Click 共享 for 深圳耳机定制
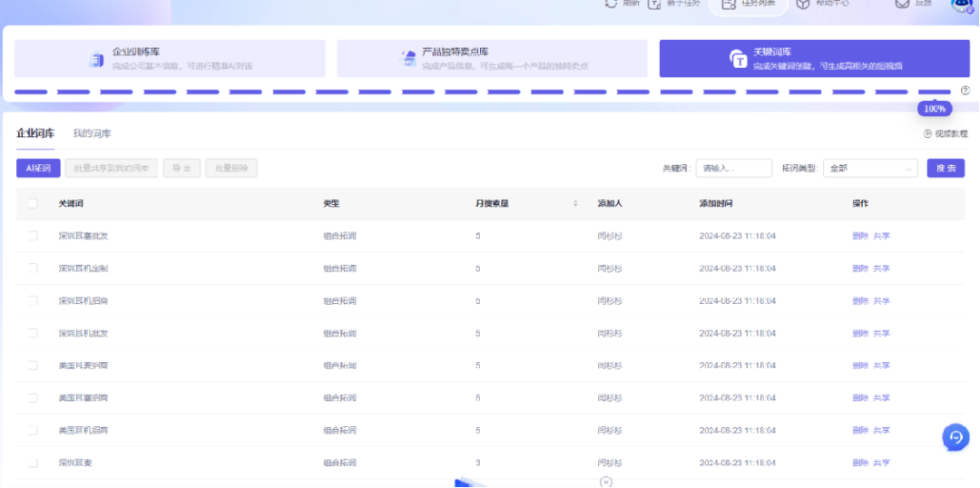This screenshot has height=488, width=980. coord(881,268)
